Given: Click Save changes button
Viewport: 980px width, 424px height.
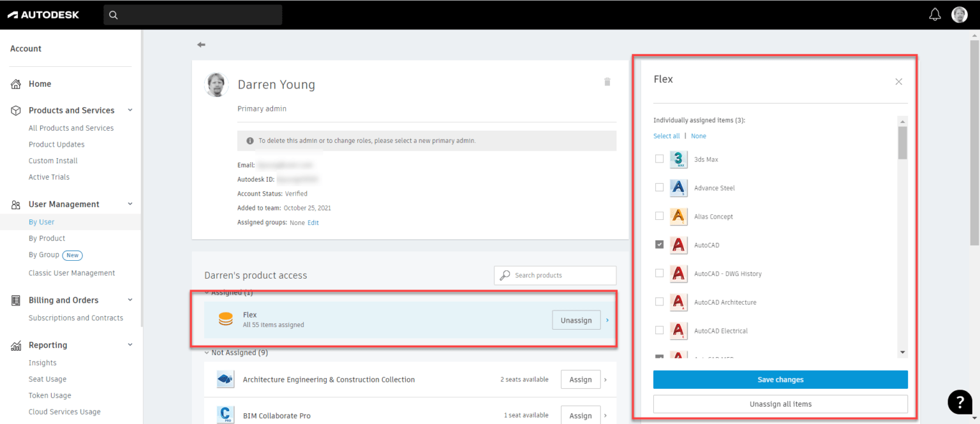Looking at the screenshot, I should pyautogui.click(x=780, y=379).
